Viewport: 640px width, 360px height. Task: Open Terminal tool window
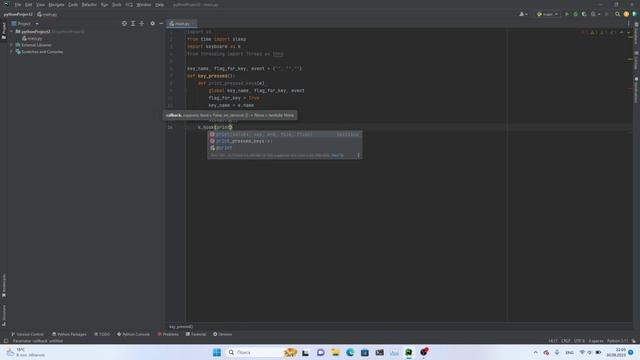click(x=196, y=334)
